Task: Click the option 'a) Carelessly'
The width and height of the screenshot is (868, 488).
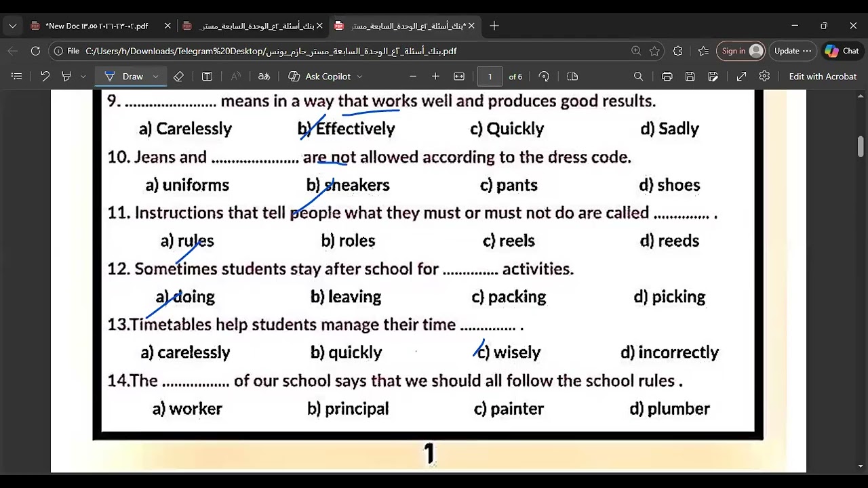Action: 185,129
